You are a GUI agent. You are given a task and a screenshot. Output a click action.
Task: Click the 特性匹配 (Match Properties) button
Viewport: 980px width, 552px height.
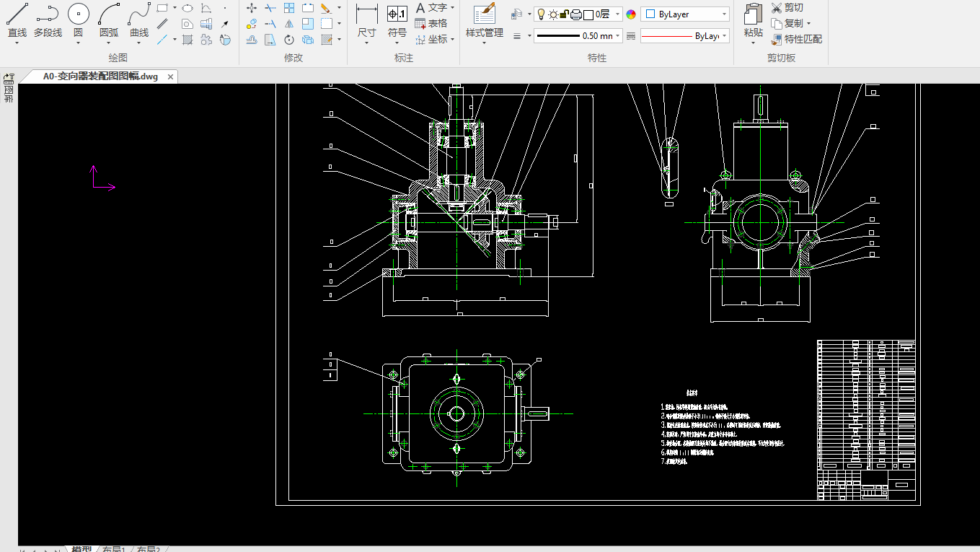(796, 39)
